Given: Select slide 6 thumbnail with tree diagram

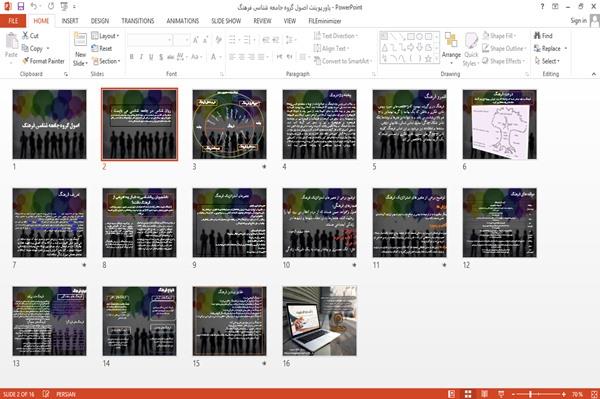Looking at the screenshot, I should click(x=499, y=124).
